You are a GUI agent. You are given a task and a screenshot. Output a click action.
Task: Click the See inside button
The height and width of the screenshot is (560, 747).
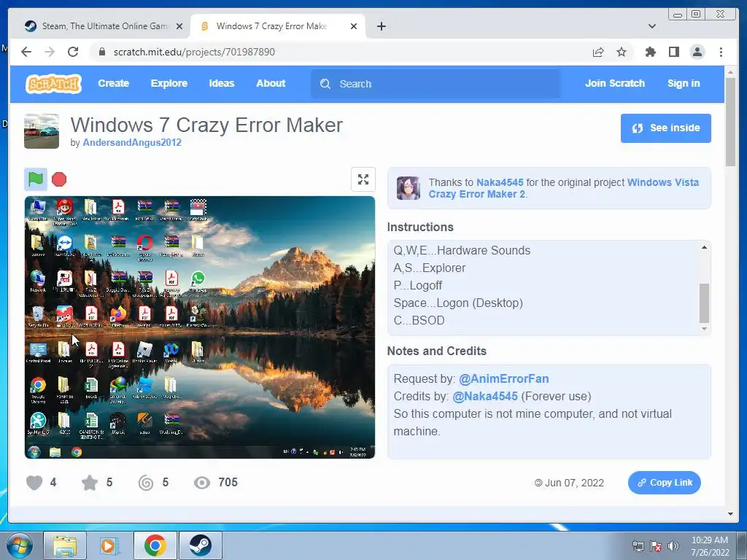[665, 128]
